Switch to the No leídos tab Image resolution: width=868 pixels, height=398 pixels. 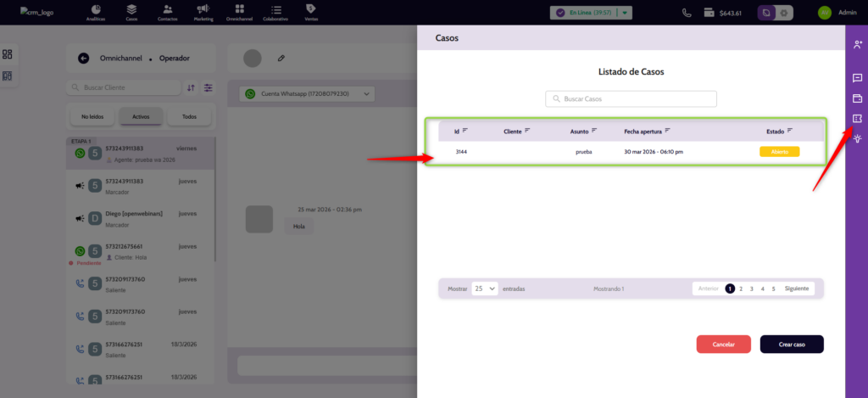tap(92, 116)
